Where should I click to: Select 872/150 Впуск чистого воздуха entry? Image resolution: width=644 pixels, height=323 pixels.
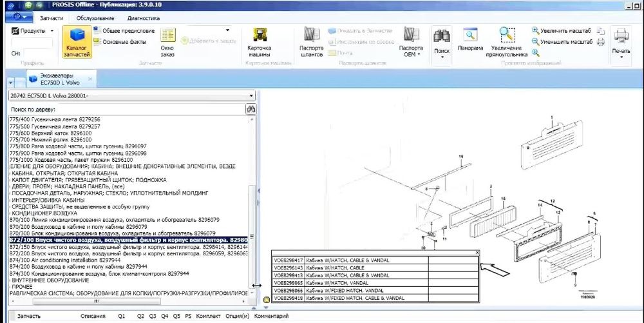coord(128,247)
